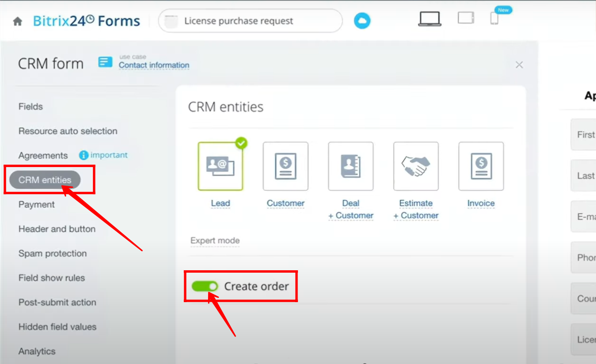Switch to desktop laptop preview

[431, 19]
